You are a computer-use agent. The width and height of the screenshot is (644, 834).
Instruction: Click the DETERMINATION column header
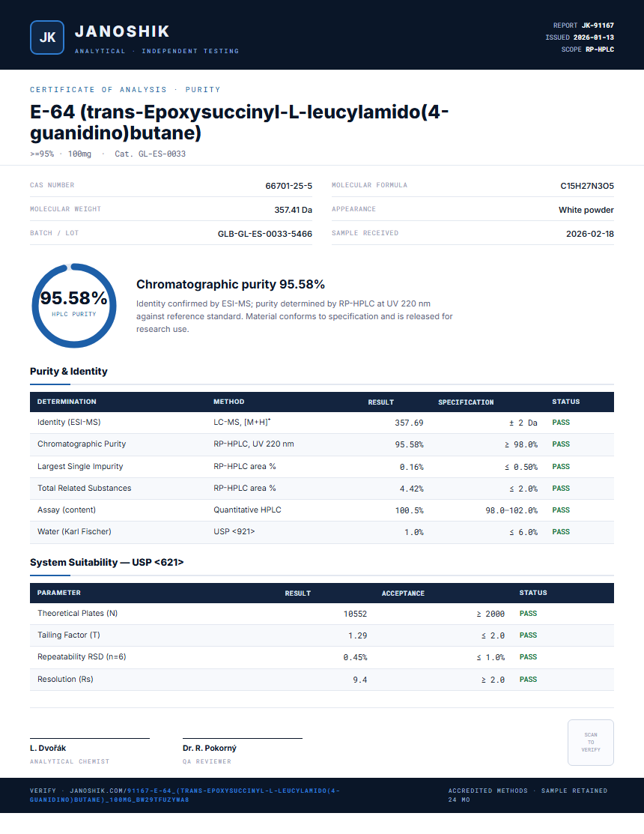pyautogui.click(x=67, y=402)
